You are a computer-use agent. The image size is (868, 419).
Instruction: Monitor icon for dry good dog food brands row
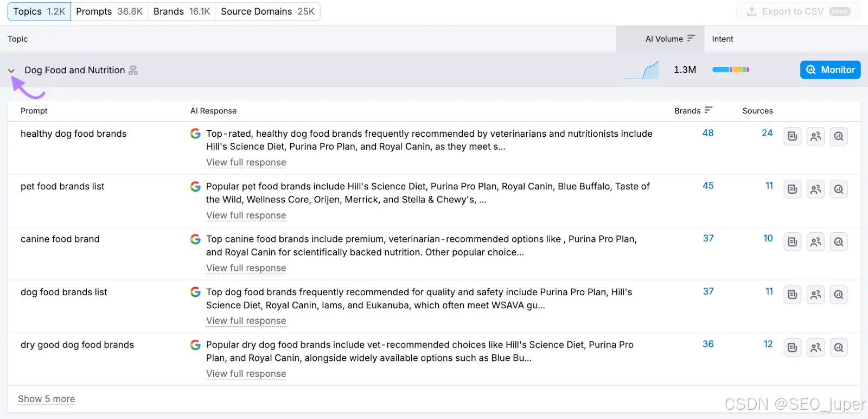839,347
